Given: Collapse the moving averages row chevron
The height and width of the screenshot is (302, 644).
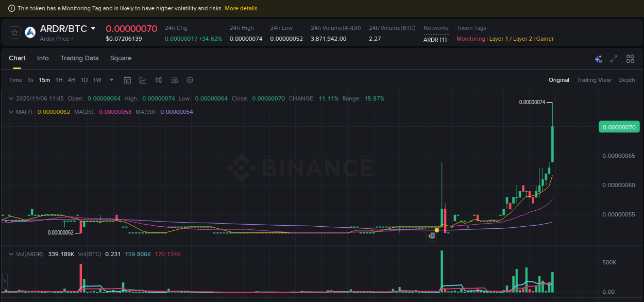Looking at the screenshot, I should (x=11, y=111).
